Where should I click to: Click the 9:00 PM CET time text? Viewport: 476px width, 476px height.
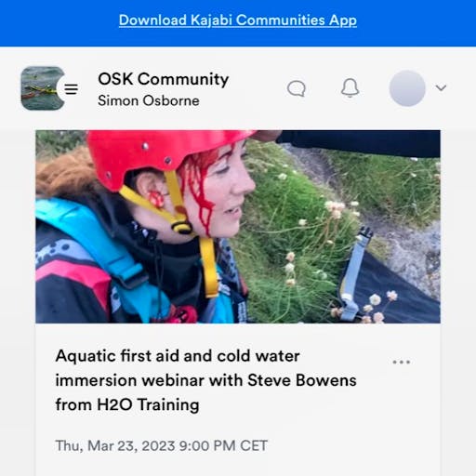pyautogui.click(x=223, y=446)
